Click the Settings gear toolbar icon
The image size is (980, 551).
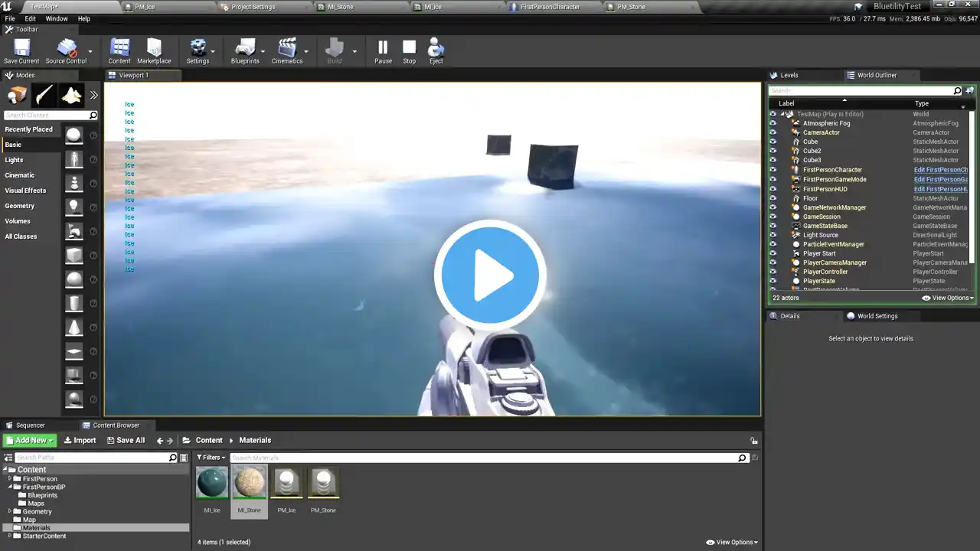point(198,51)
